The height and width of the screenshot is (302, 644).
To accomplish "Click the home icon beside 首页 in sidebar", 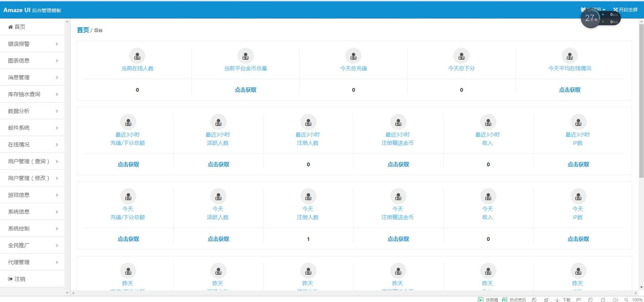I will pos(10,27).
